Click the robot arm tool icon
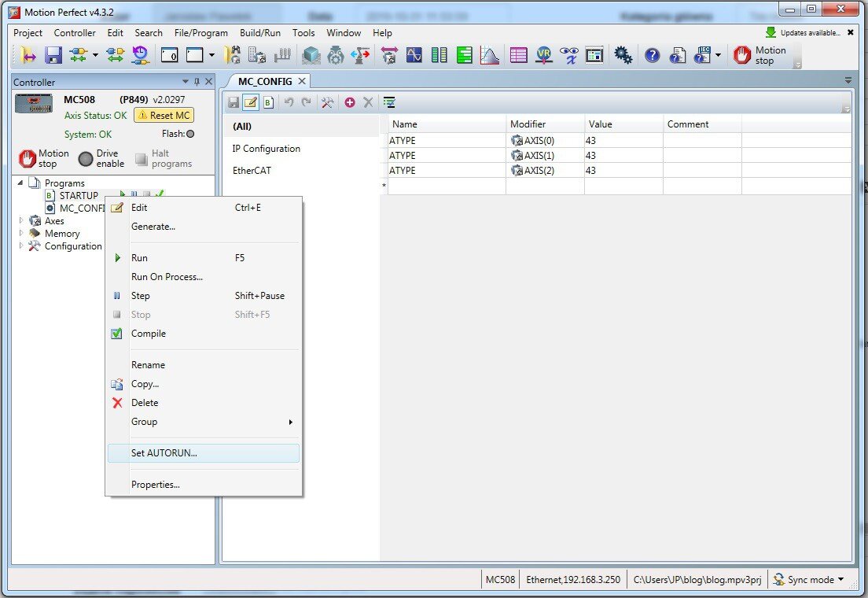This screenshot has width=868, height=598. (360, 55)
